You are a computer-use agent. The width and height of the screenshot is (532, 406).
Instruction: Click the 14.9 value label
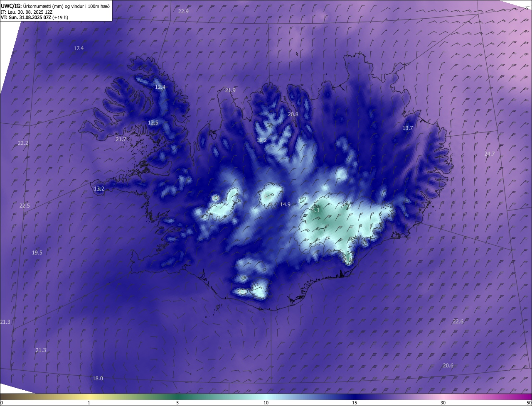[x=285, y=205]
